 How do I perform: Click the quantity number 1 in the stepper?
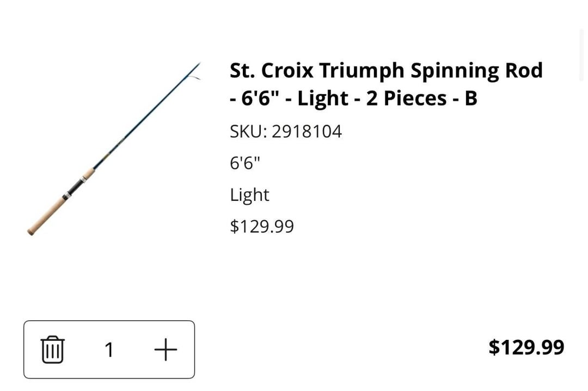109,350
